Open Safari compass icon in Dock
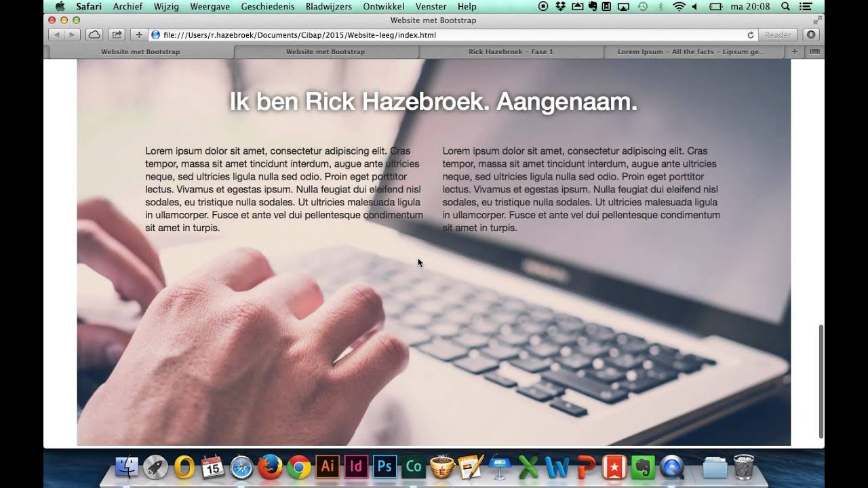Viewport: 868px width, 488px height. point(241,466)
